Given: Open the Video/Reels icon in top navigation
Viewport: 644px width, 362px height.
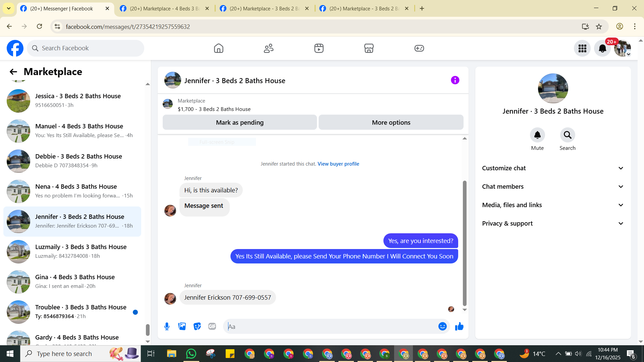Looking at the screenshot, I should pos(319,48).
